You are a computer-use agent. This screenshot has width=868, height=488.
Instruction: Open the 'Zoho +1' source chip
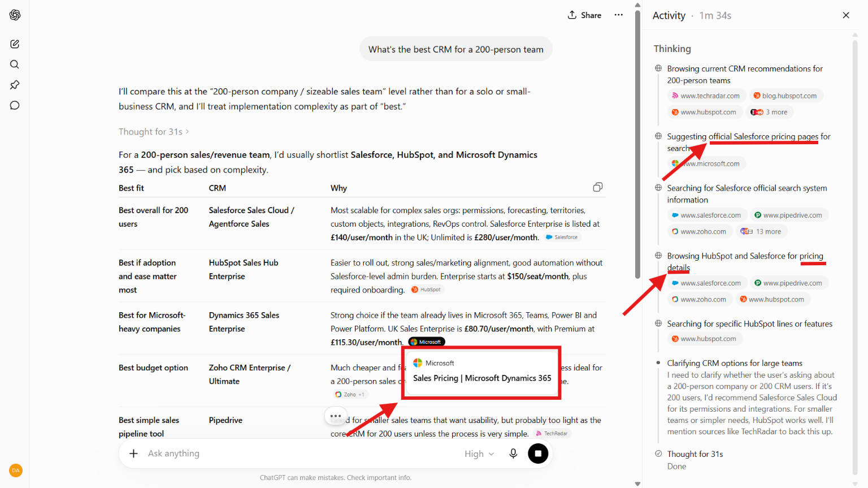coord(350,395)
